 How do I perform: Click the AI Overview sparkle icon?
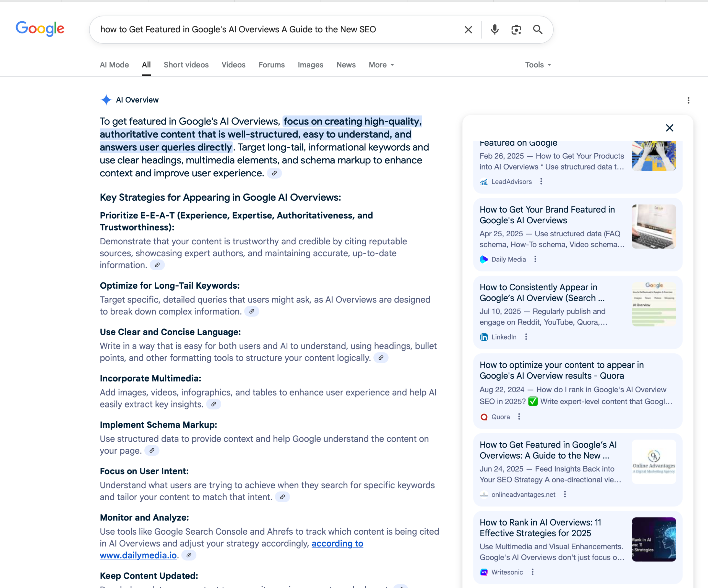pos(106,100)
